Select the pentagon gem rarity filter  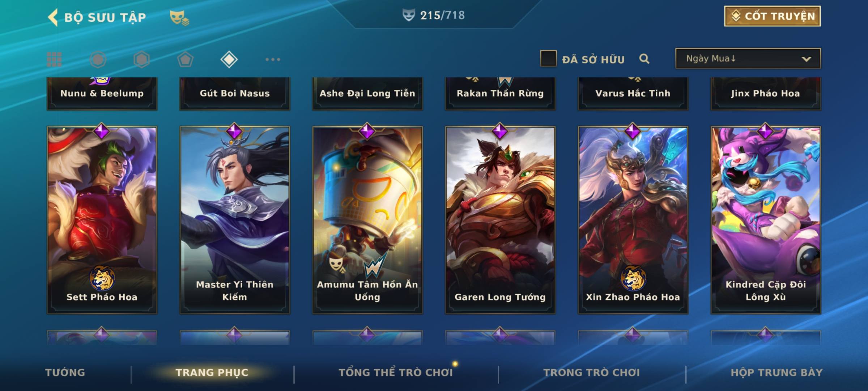pyautogui.click(x=185, y=59)
